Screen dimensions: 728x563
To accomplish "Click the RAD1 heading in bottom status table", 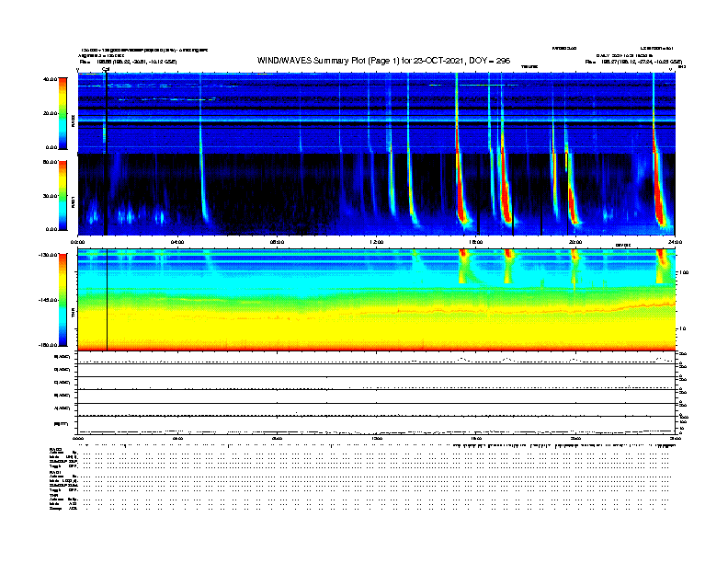I will point(55,472).
